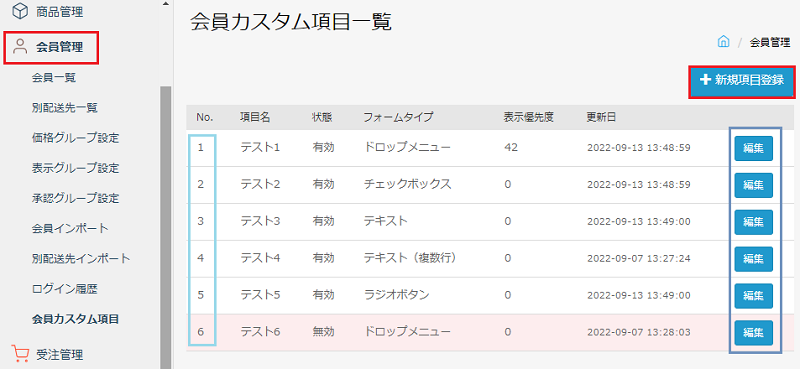The height and width of the screenshot is (369, 800).
Task: Edit the テスト5 radio button item
Action: [754, 296]
